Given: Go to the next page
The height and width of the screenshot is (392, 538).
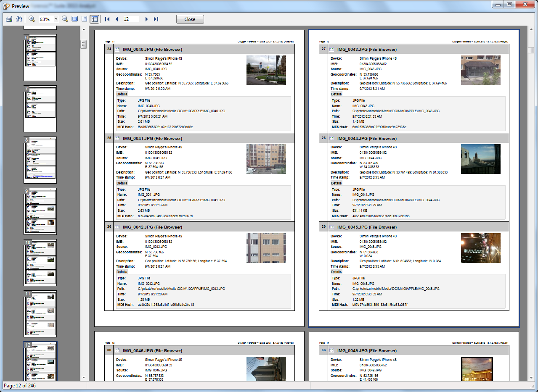Looking at the screenshot, I should [x=146, y=19].
